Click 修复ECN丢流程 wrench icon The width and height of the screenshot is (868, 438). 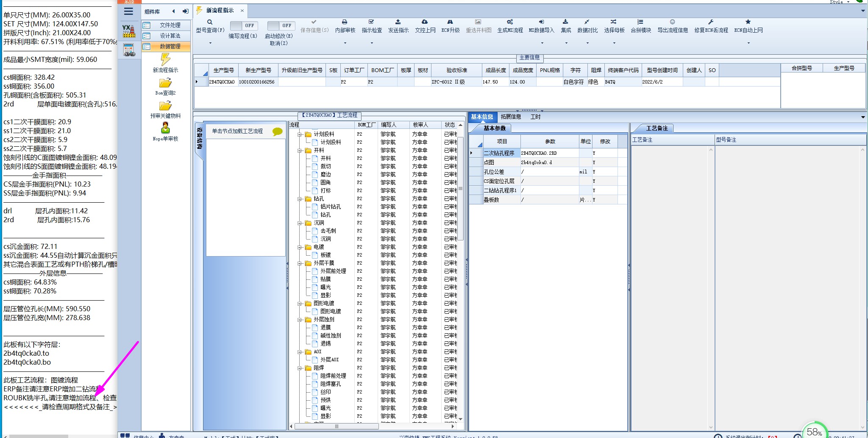[711, 22]
